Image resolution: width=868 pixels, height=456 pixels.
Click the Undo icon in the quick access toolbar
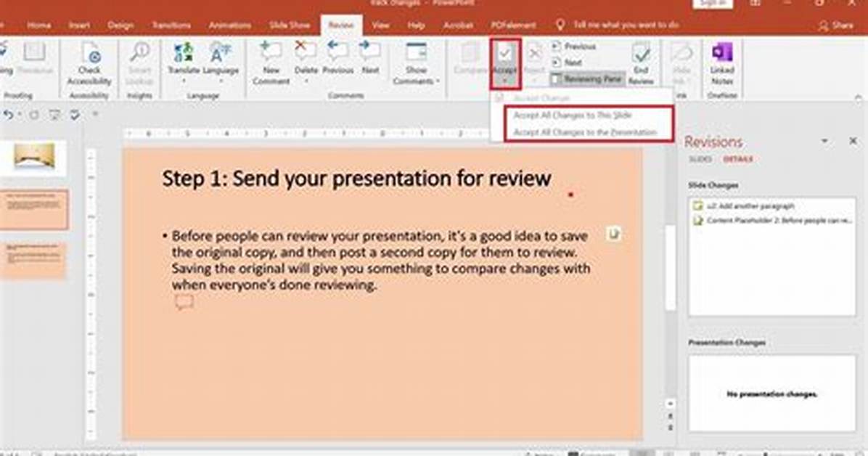[x=8, y=115]
